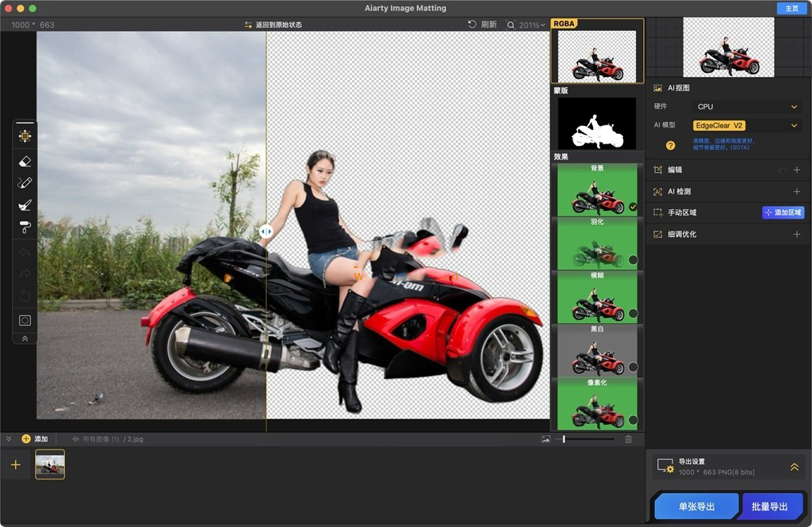
Task: Enable the 羽化 feather effect
Action: point(633,260)
